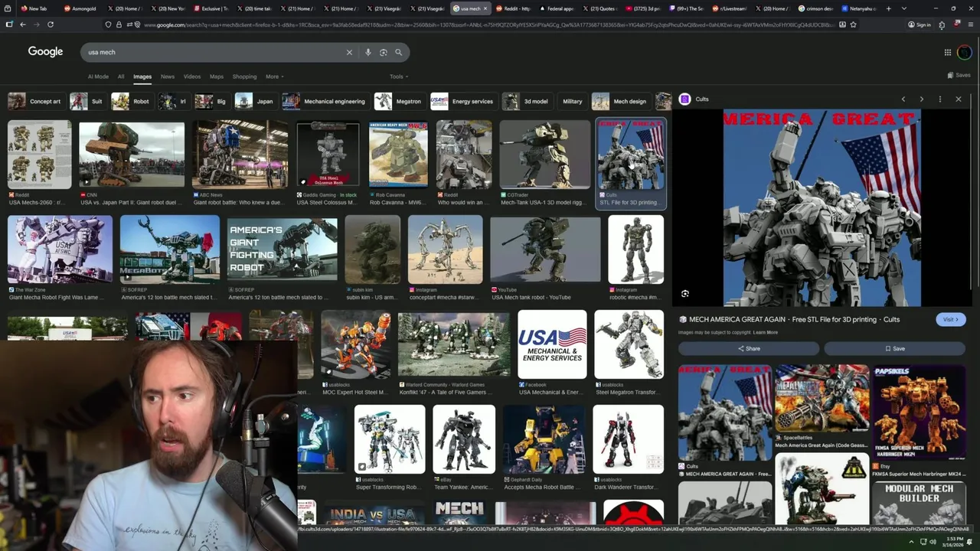Open the preview panel's three-dot menu

point(939,99)
